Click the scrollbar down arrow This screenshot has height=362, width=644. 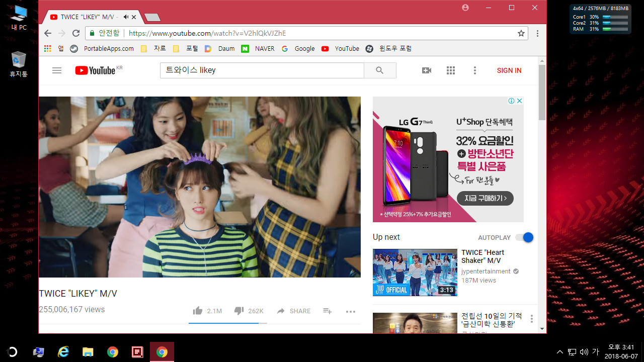(x=542, y=329)
